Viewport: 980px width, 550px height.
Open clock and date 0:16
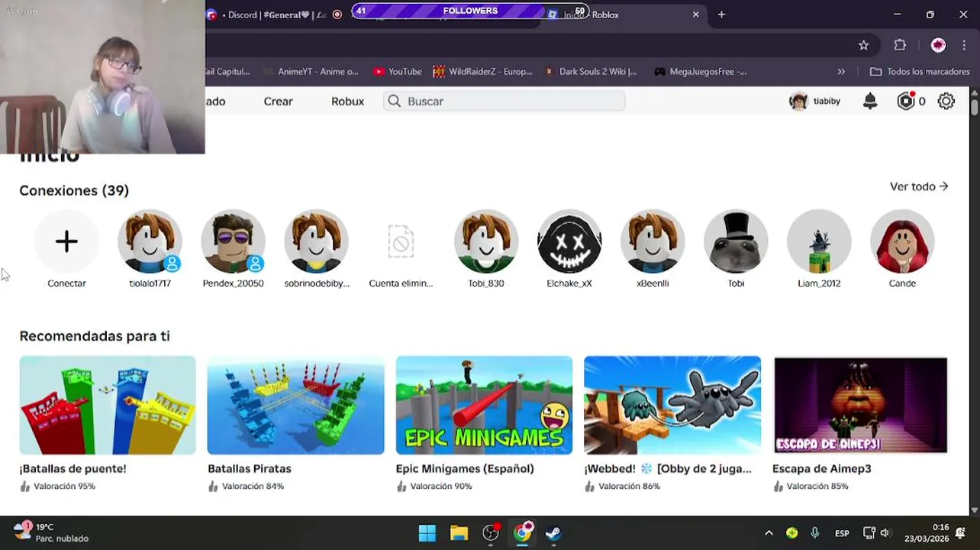click(927, 532)
